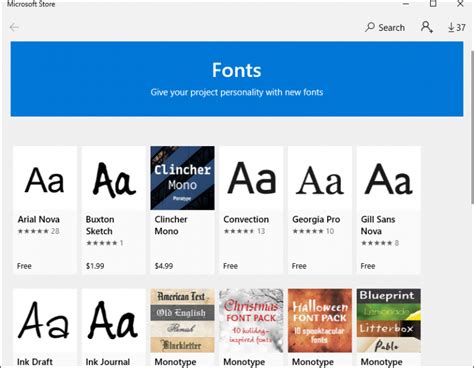Go back with the back arrow
This screenshot has width=474, height=368.
point(14,27)
